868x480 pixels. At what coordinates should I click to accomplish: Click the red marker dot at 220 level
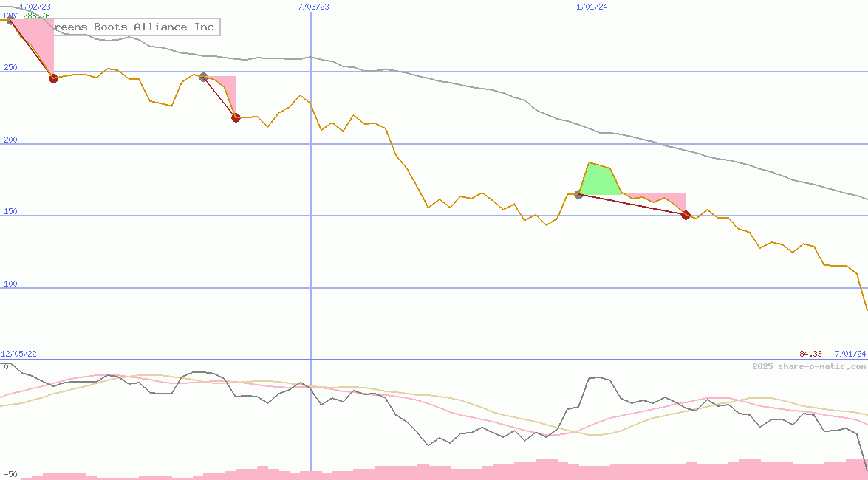236,117
